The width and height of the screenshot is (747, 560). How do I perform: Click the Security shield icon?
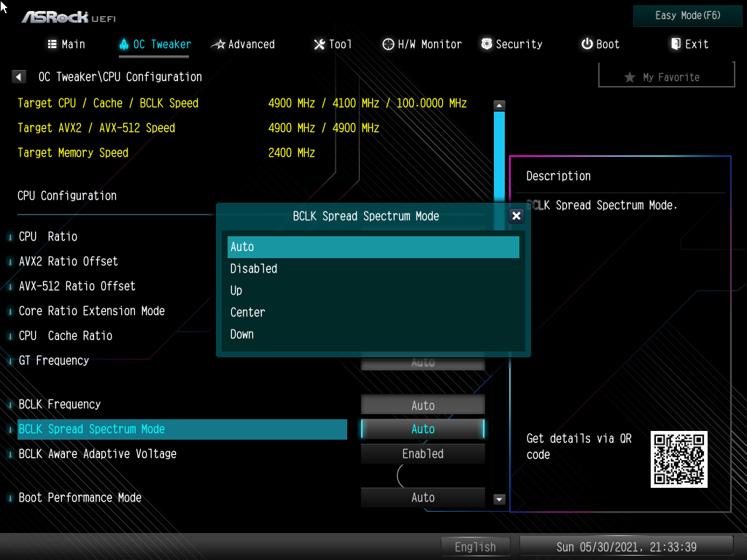[487, 44]
